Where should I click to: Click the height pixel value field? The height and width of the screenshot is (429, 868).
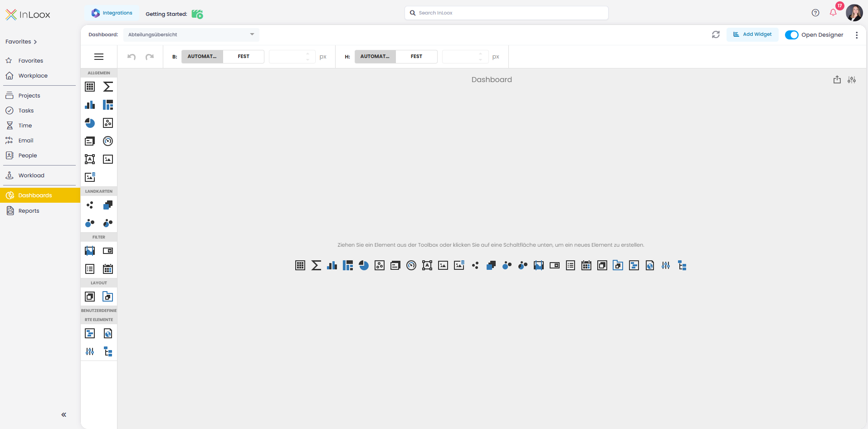(x=465, y=57)
